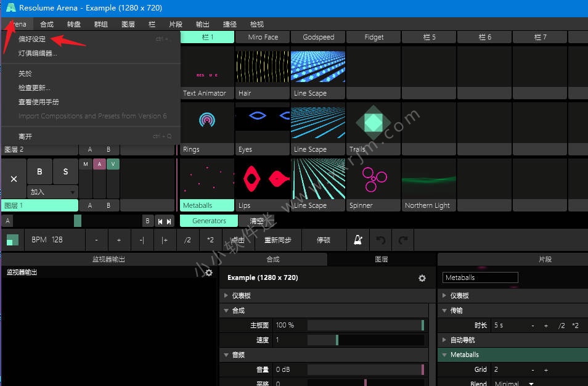
Task: Toggle the green V button on 图层 1
Action: [113, 164]
